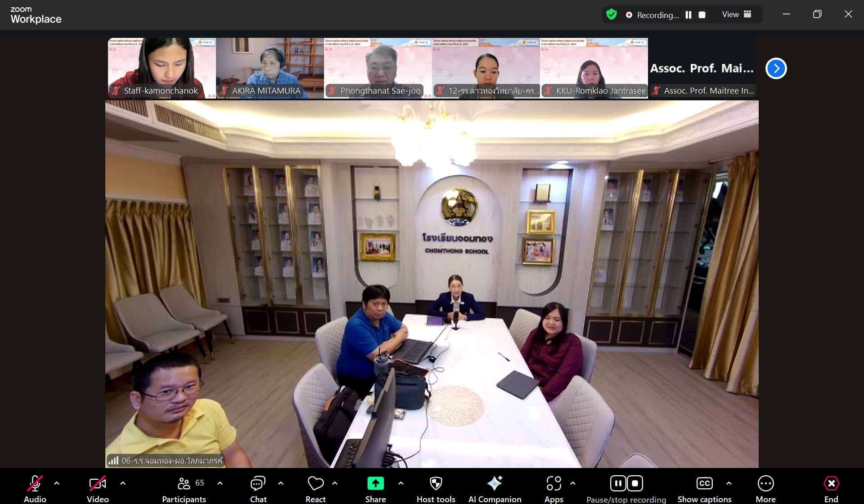The width and height of the screenshot is (864, 504).
Task: Open the View layout menu
Action: pyautogui.click(x=737, y=14)
